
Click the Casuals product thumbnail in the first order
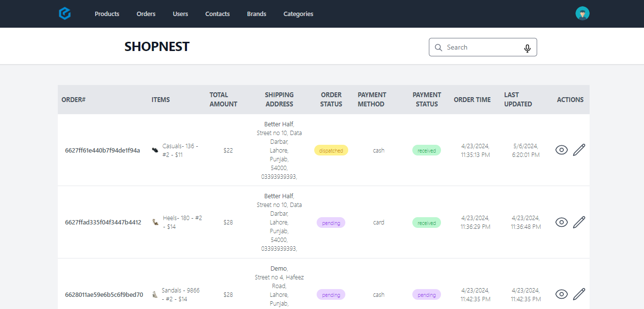click(x=155, y=150)
